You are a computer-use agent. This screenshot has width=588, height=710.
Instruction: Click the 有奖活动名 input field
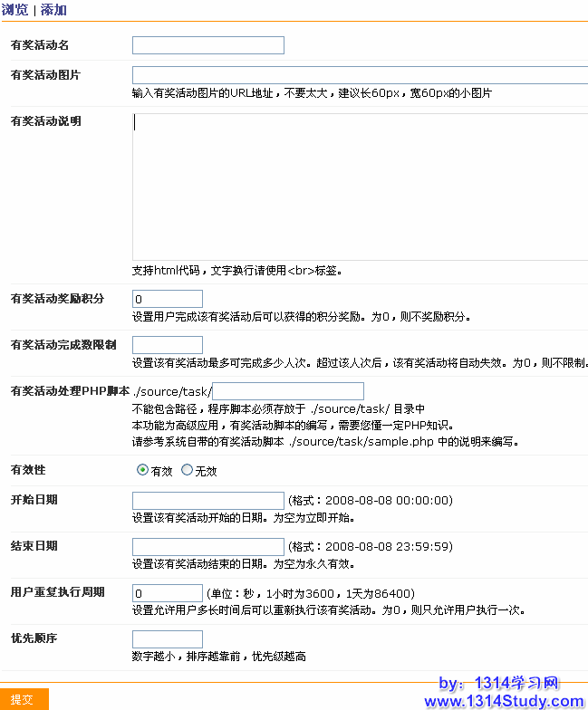pos(207,45)
